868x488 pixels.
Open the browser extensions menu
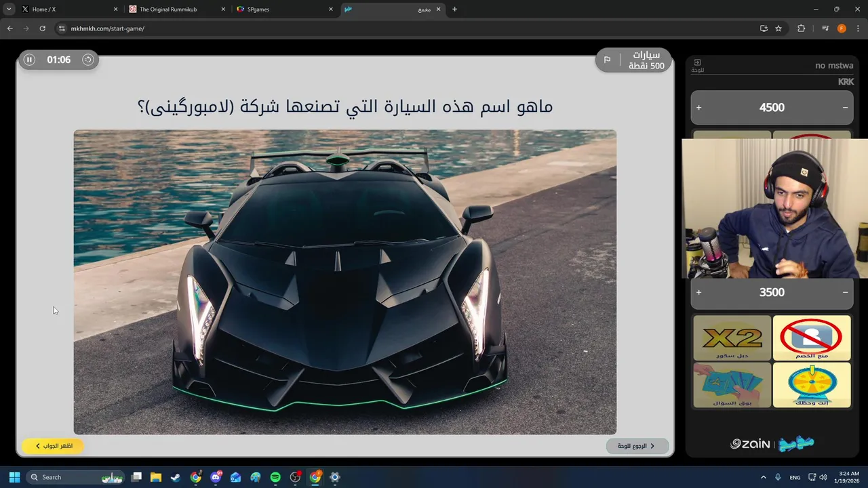801,28
